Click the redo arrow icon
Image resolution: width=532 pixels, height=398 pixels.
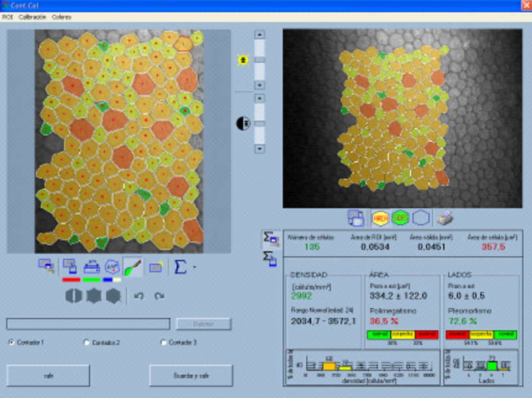tap(159, 296)
